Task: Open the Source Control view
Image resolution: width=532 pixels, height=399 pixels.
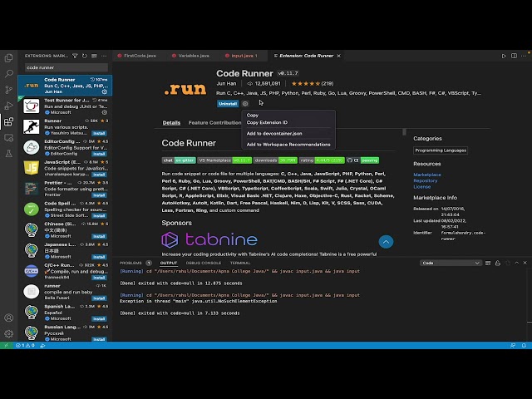Action: tap(9, 90)
